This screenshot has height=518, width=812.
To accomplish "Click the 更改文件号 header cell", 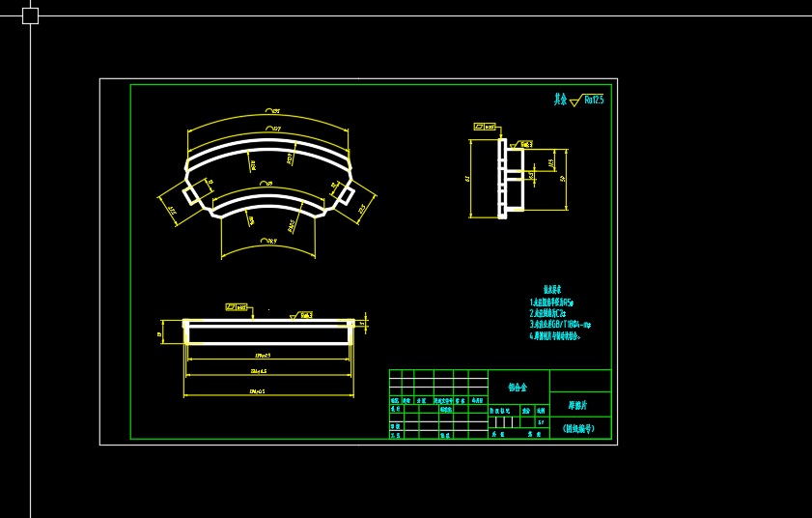I will [x=443, y=401].
